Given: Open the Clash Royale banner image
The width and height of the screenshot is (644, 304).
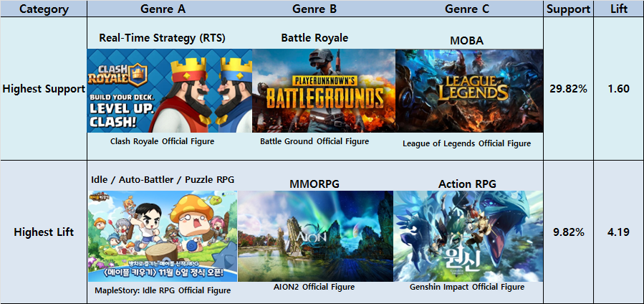Looking at the screenshot, I should [x=170, y=91].
